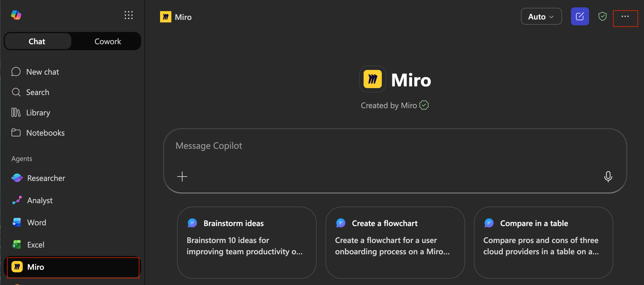Select the Compare in a table card
Viewport: 644px width, 285px height.
tap(544, 243)
